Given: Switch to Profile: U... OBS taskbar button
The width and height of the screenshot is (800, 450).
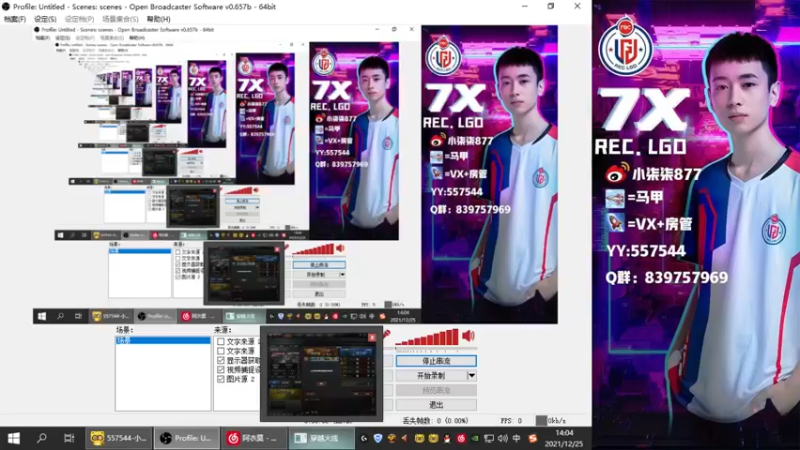Looking at the screenshot, I should 187,438.
